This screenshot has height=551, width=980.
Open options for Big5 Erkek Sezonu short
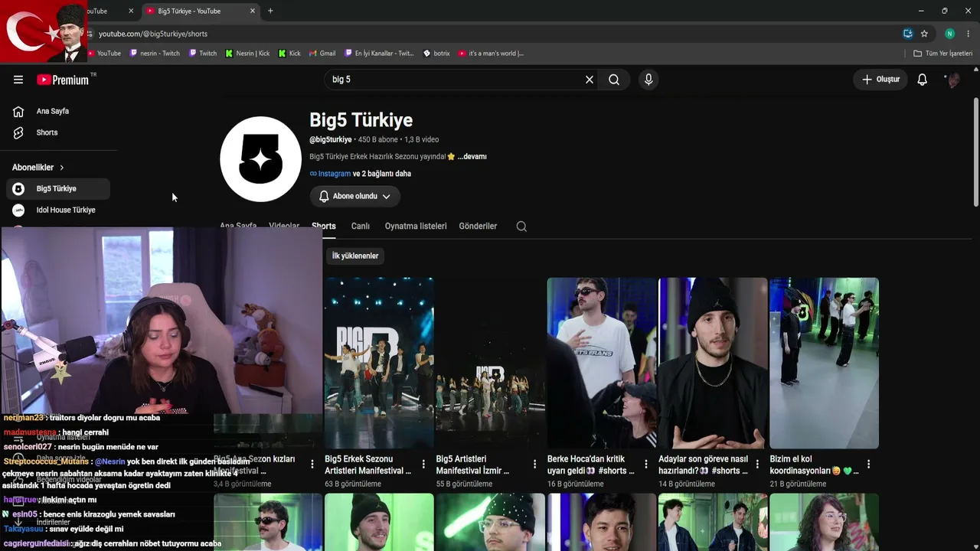point(423,465)
